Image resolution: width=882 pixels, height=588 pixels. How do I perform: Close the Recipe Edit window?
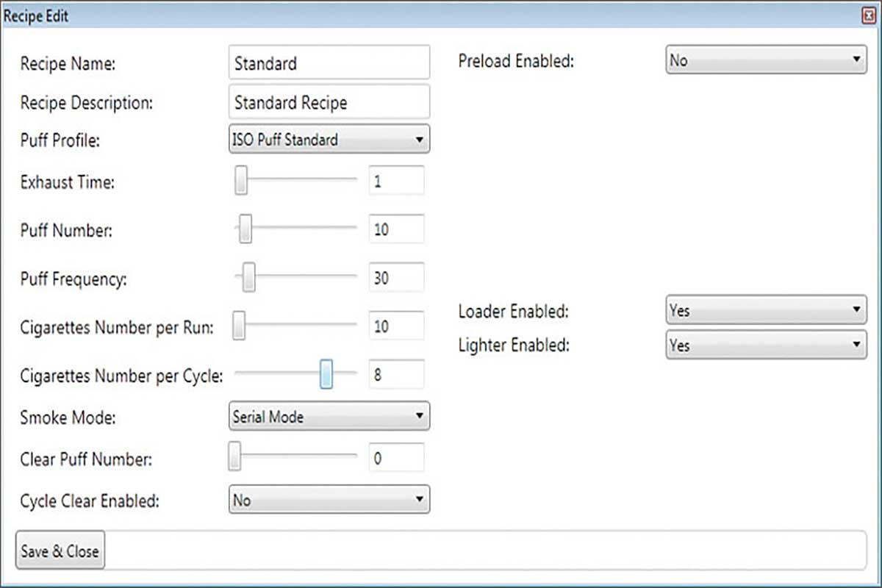(x=868, y=16)
